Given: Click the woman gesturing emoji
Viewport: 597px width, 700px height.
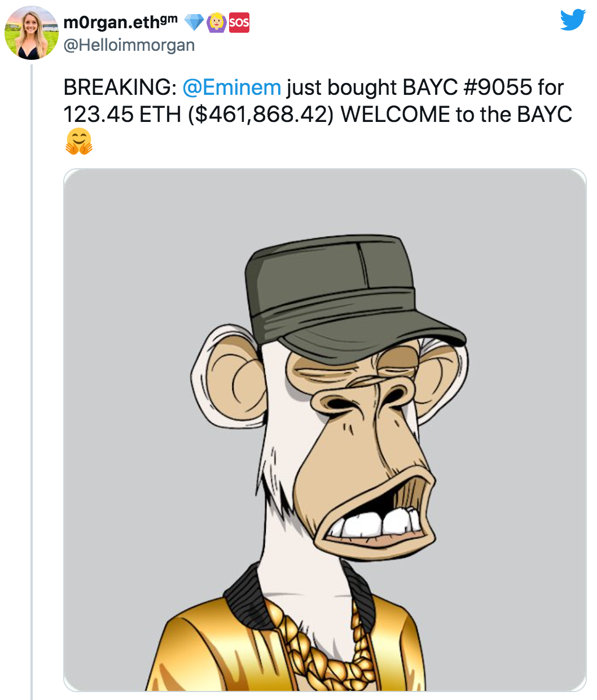Looking at the screenshot, I should pyautogui.click(x=217, y=23).
